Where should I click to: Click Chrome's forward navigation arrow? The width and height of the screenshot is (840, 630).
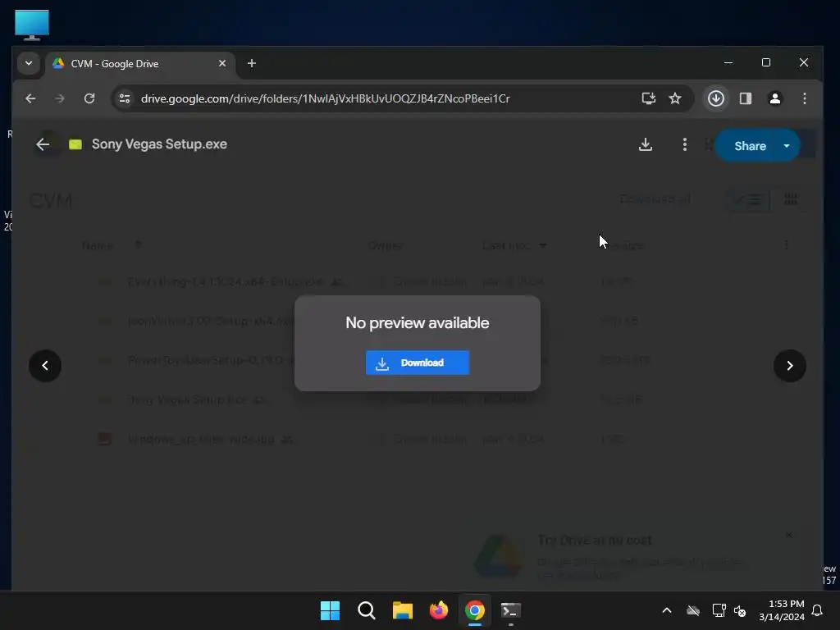pos(60,98)
